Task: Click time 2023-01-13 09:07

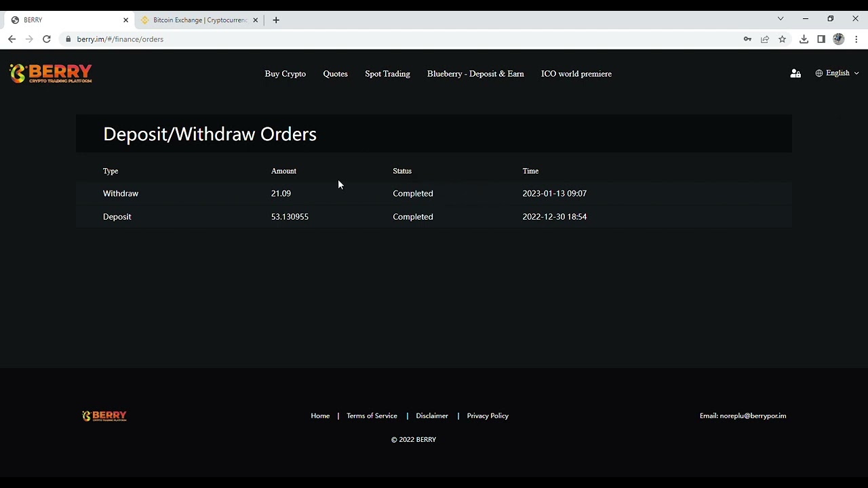Action: pyautogui.click(x=555, y=194)
